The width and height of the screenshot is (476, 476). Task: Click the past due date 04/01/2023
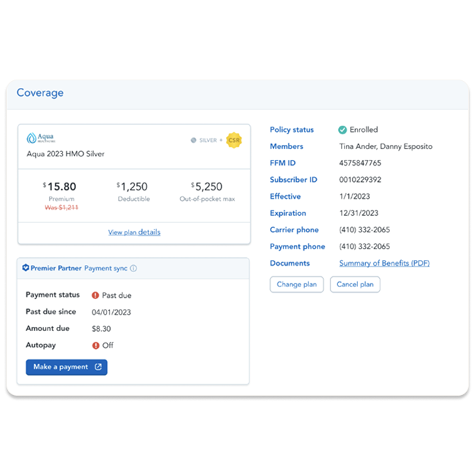(x=112, y=313)
